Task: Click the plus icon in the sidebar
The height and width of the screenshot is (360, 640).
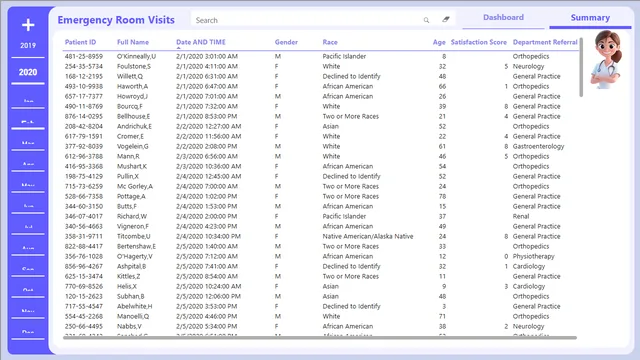Action: click(x=28, y=25)
